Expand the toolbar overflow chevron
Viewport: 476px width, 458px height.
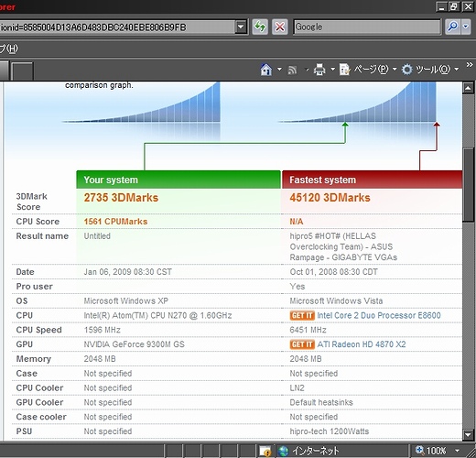(x=470, y=64)
